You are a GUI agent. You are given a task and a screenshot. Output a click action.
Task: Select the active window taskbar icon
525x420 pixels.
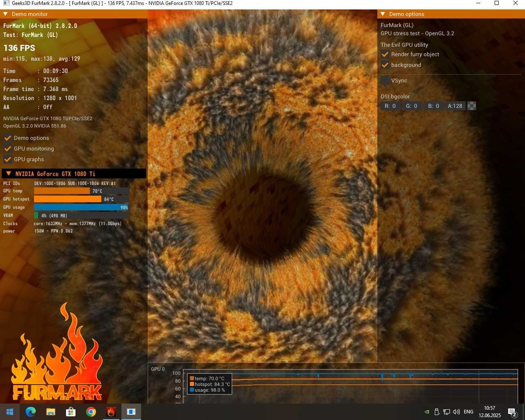tap(131, 412)
